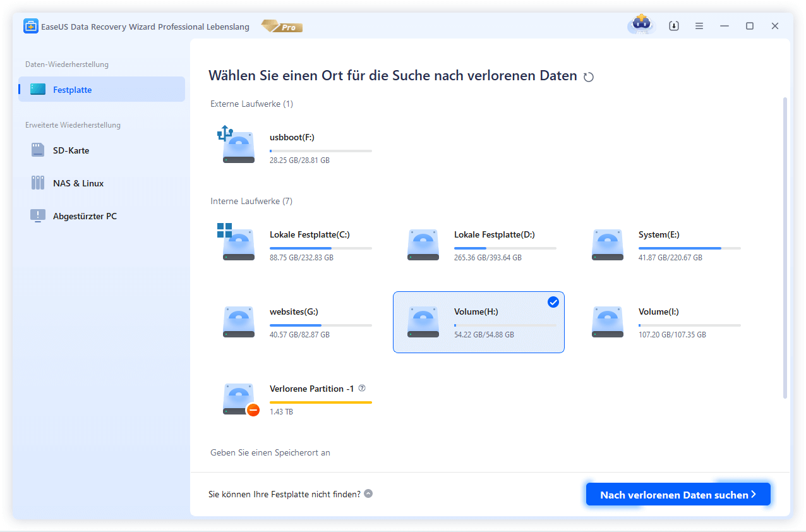The image size is (806, 532).
Task: Select the Lokale Festplatte(C:) drive icon
Action: [238, 245]
